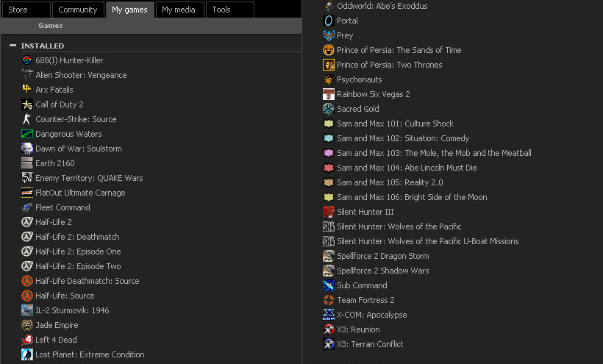Select the My games tab
This screenshot has width=603, height=364.
pos(129,10)
